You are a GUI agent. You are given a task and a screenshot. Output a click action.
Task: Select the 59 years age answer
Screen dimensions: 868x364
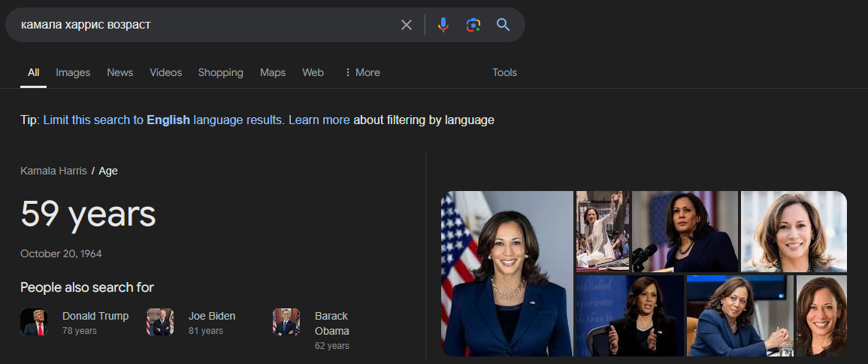point(88,214)
